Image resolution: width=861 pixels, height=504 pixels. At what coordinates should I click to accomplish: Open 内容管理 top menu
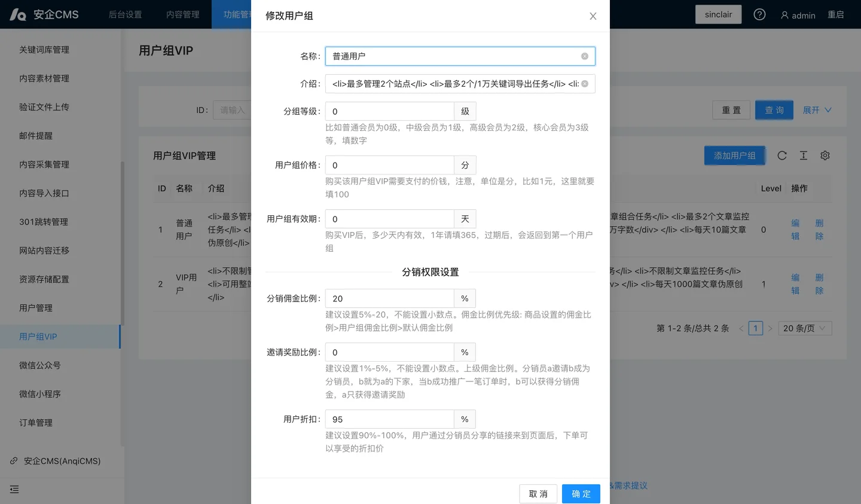(183, 14)
